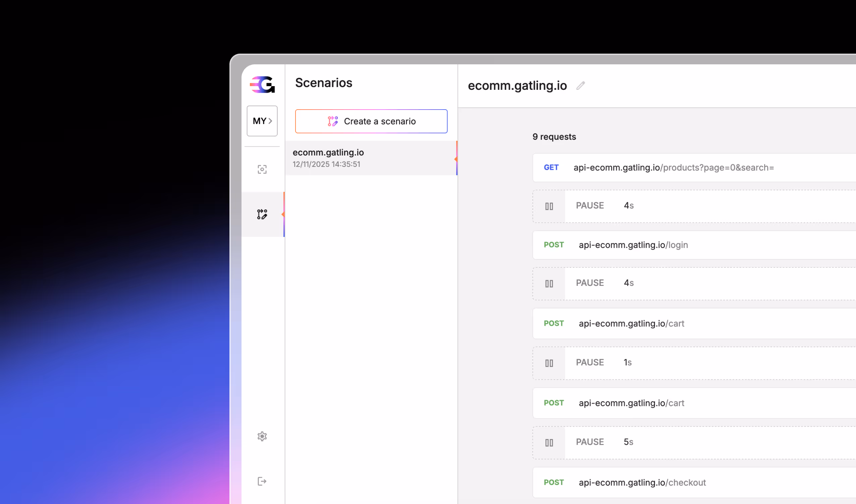
Task: Click pause icon on first 4s pause
Action: coord(549,206)
